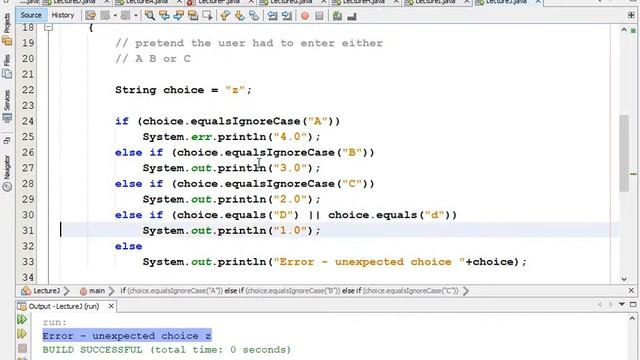Close the Output - LectureJ (run) tab
Image resolution: width=640 pixels, height=360 pixels.
111,306
